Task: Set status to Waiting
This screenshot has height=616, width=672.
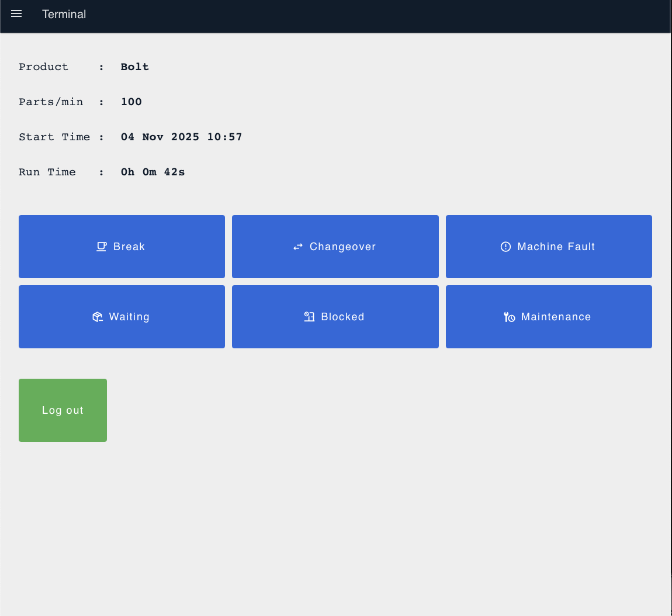Action: coord(122,317)
